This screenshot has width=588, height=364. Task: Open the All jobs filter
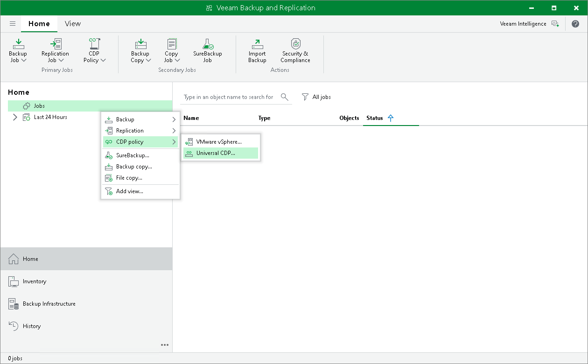point(316,97)
